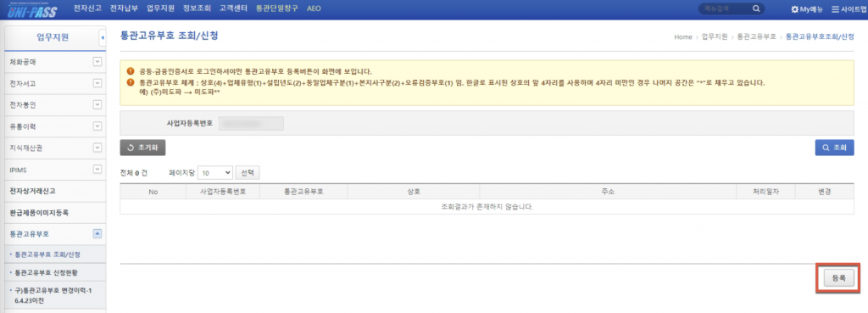Click 통관고유부호 column header
The width and height of the screenshot is (868, 313).
coord(303,192)
